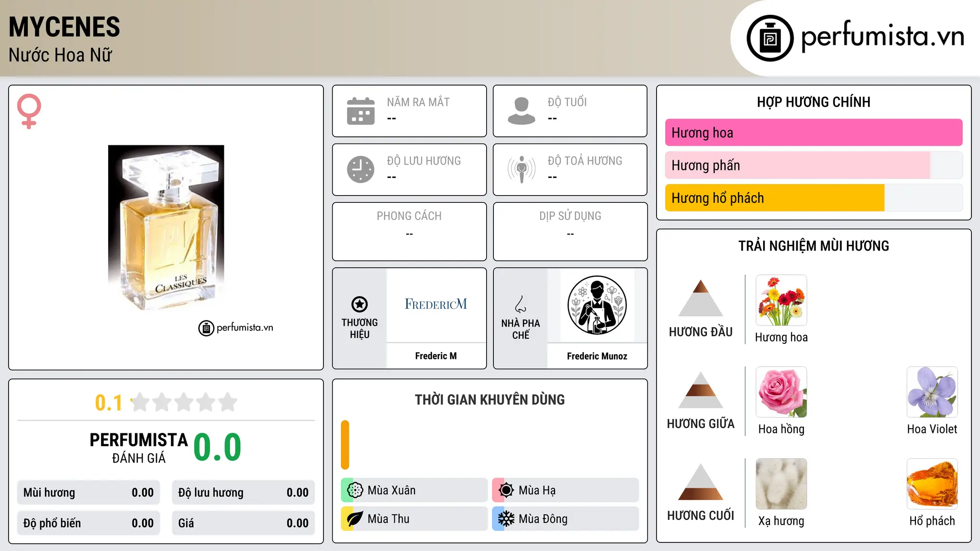980x551 pixels.
Task: Open the Xạ hương musk note thumbnail
Action: (x=781, y=484)
